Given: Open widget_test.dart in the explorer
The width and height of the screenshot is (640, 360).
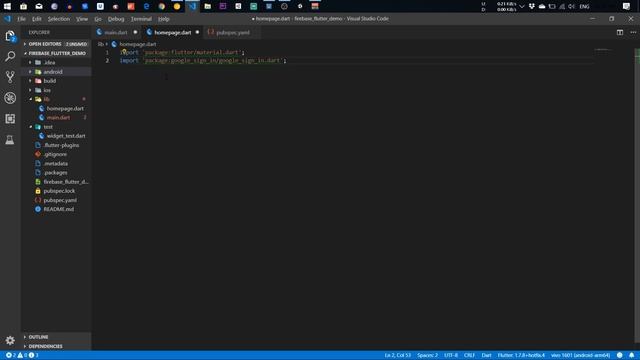Looking at the screenshot, I should pyautogui.click(x=66, y=136).
